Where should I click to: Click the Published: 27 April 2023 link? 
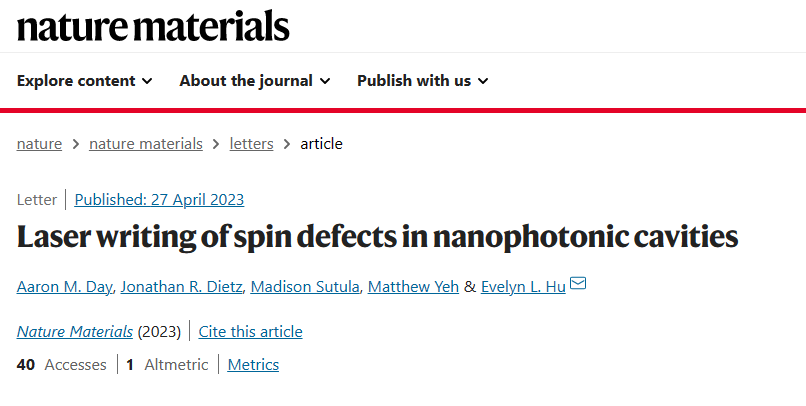(x=159, y=199)
